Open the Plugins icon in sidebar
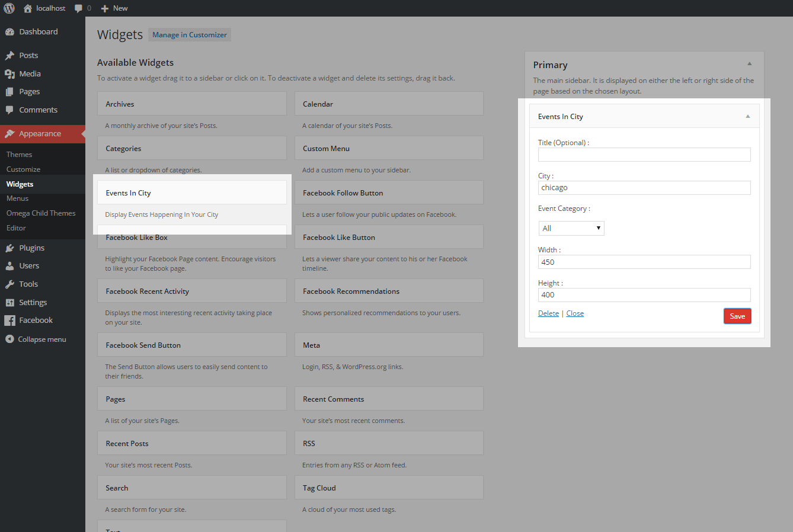 pos(9,248)
